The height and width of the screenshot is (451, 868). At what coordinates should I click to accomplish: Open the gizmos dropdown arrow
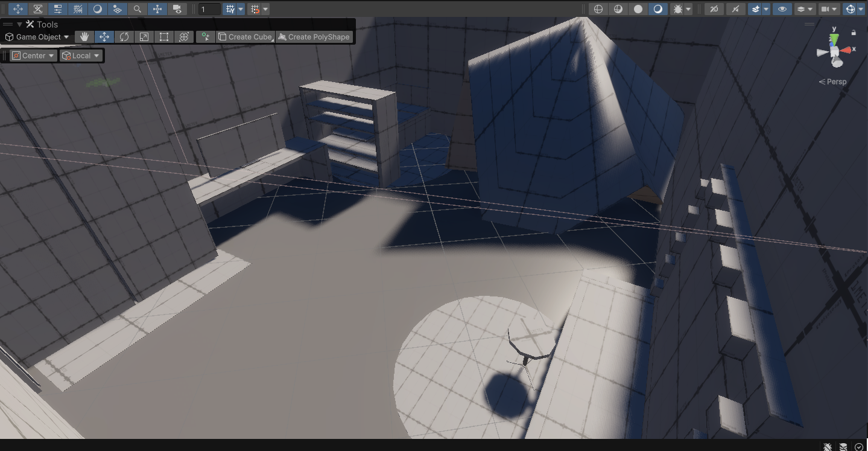(x=861, y=9)
